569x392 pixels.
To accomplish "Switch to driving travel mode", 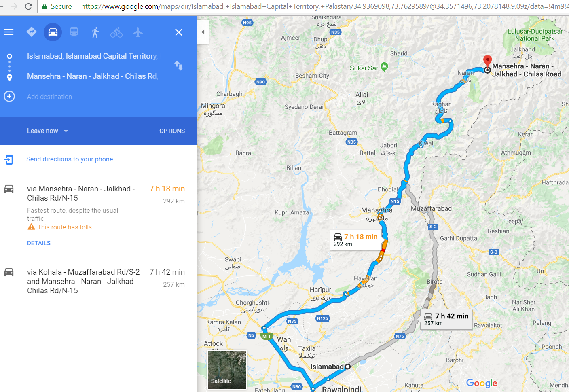I will (x=53, y=32).
